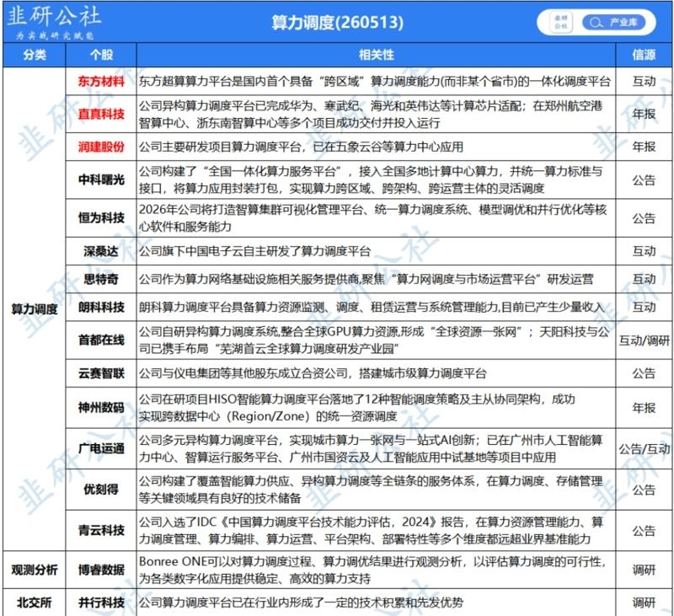This screenshot has height=616, width=674.
Task: Open the 润建股份 stock link
Action: pos(101,147)
